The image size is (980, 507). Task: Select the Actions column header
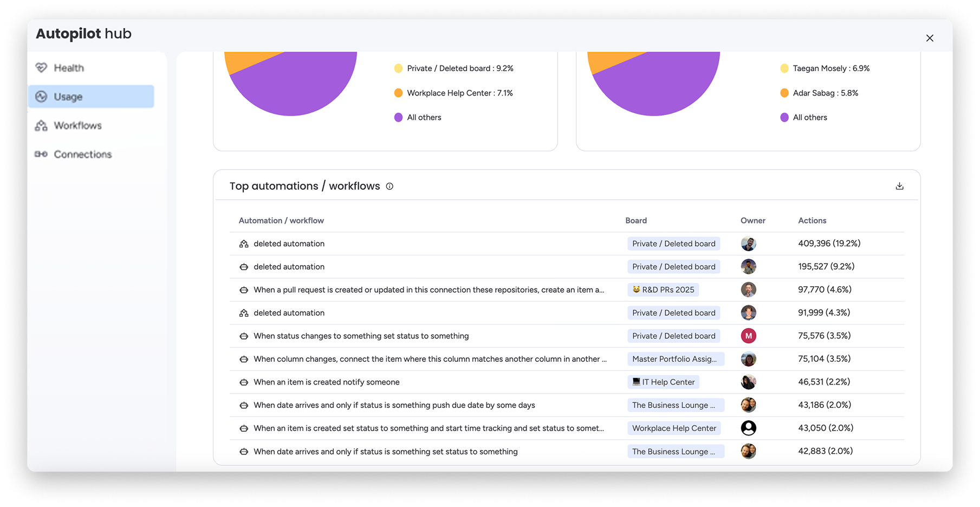tap(812, 221)
